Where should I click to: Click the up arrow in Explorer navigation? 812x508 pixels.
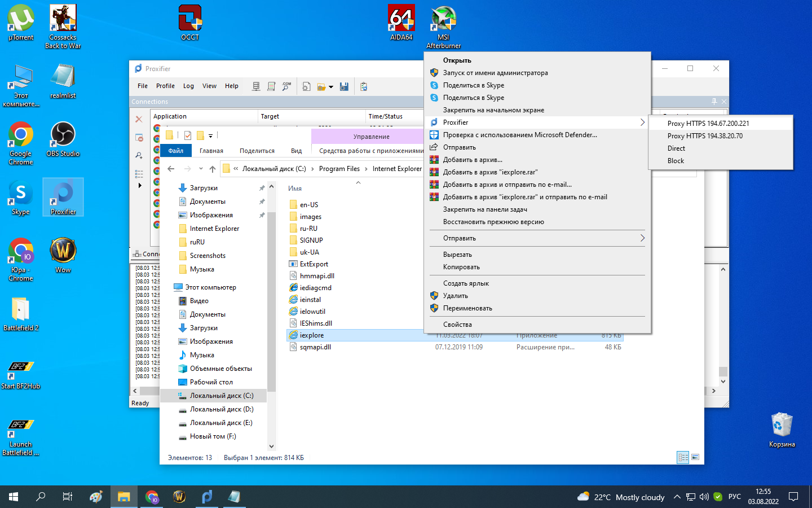[x=212, y=169]
